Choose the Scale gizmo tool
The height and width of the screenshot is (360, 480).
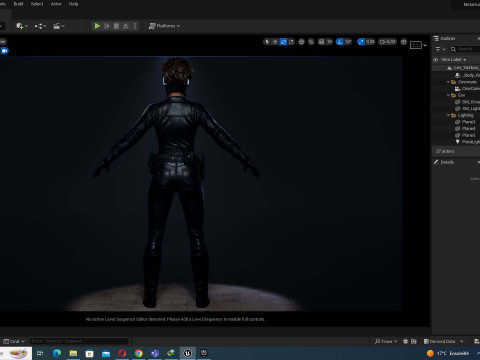(x=291, y=42)
